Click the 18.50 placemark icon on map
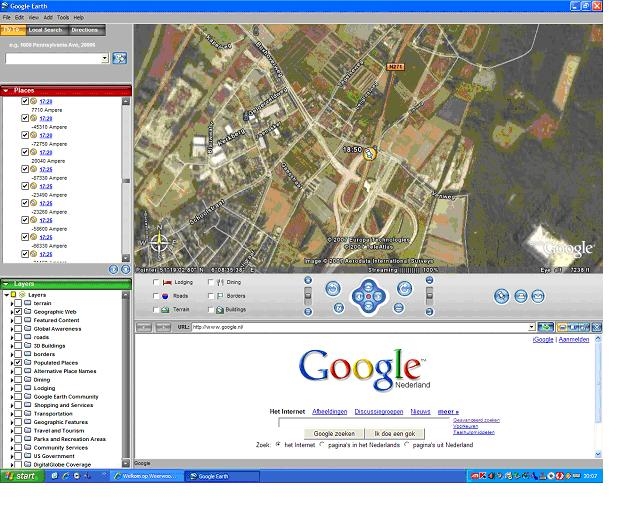Image resolution: width=640 pixels, height=512 pixels. pos(369,154)
